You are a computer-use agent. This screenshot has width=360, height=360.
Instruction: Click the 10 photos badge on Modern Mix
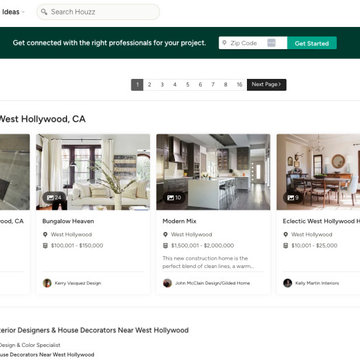[174, 198]
